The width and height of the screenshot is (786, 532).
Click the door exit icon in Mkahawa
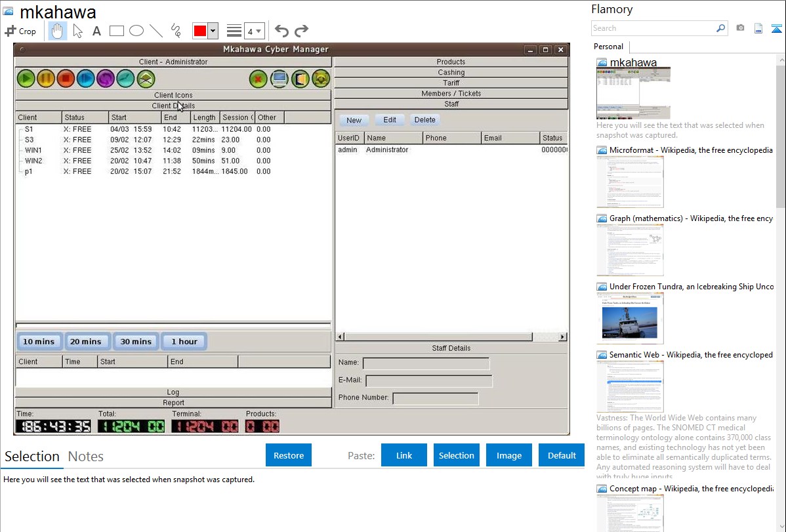(300, 79)
